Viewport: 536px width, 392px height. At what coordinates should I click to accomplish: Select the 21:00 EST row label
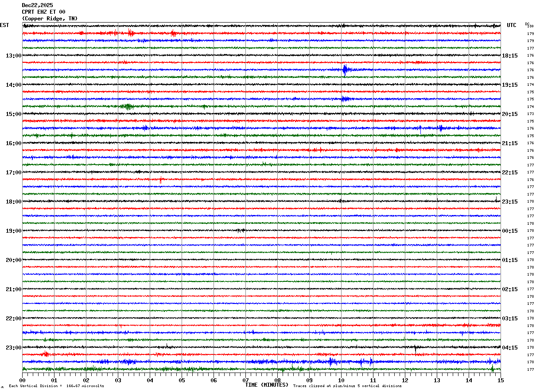[x=13, y=289]
